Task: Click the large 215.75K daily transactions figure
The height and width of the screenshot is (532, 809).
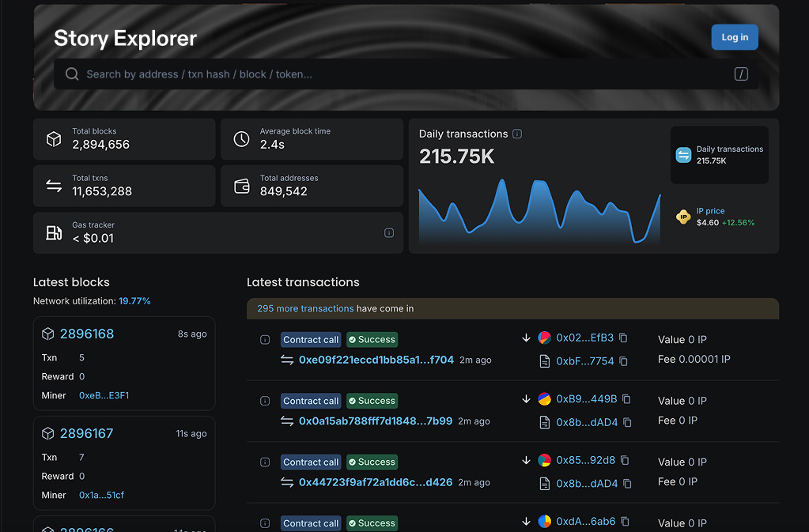Action: (456, 157)
